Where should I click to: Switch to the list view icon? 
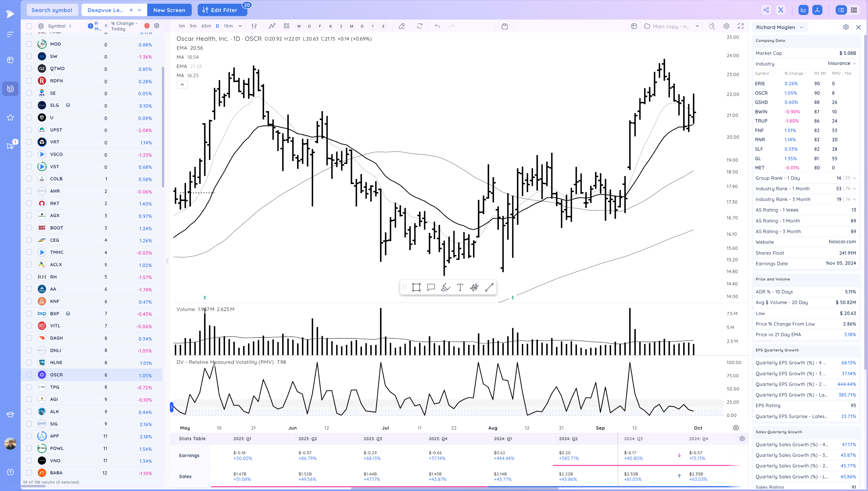click(x=841, y=10)
